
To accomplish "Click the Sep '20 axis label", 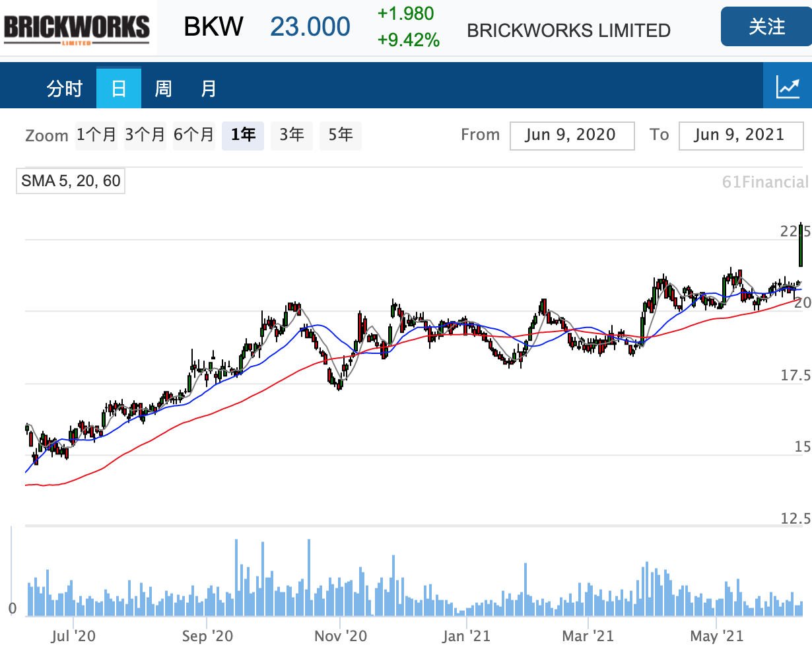I will click(x=207, y=636).
